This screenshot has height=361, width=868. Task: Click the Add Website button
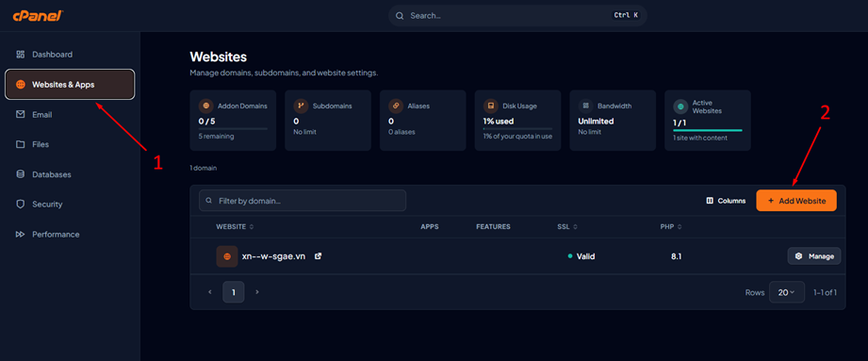pyautogui.click(x=796, y=201)
